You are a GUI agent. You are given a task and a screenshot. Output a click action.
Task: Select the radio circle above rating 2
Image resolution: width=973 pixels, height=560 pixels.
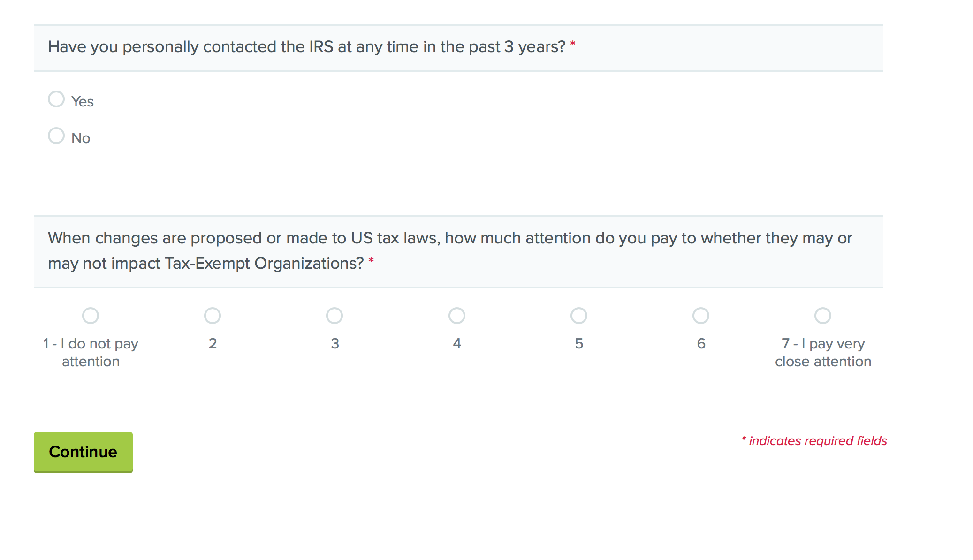[213, 316]
